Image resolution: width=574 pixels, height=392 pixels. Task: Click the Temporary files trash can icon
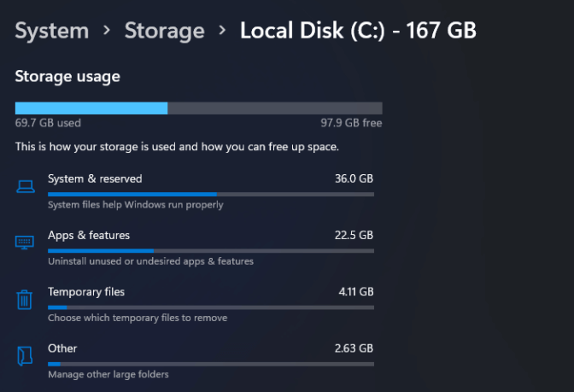25,299
